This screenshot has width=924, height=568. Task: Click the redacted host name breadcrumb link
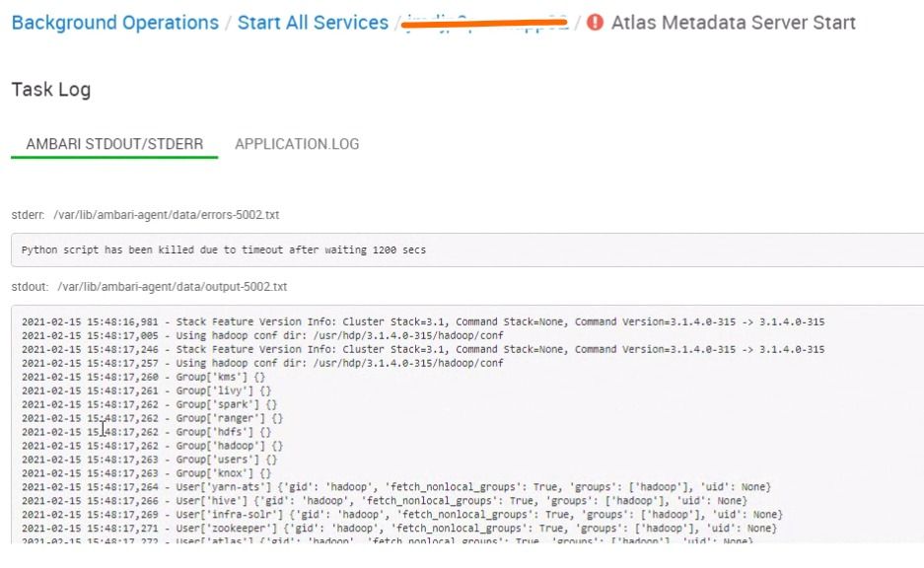click(x=487, y=23)
